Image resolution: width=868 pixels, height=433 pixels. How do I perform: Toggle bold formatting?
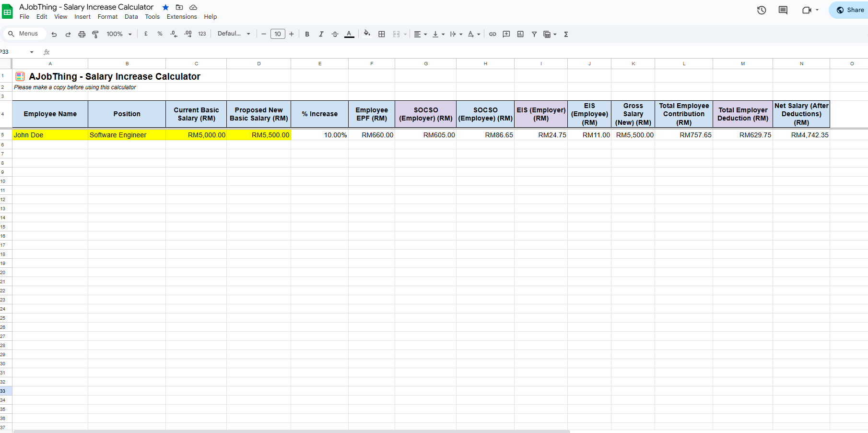point(307,34)
